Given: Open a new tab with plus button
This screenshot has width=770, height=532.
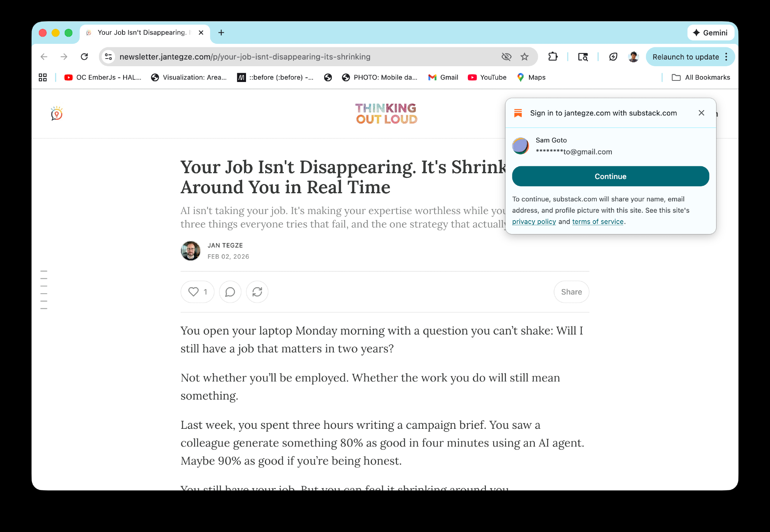Looking at the screenshot, I should click(x=221, y=33).
